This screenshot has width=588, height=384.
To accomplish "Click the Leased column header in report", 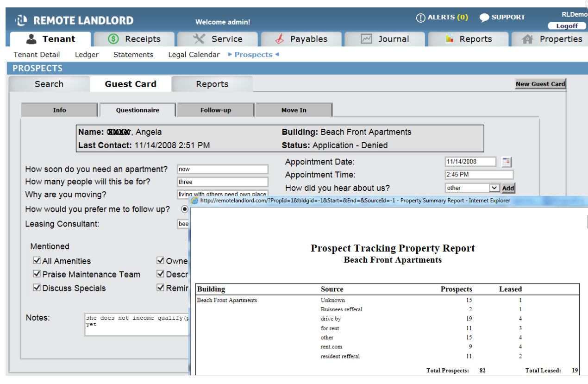I will [x=510, y=290].
